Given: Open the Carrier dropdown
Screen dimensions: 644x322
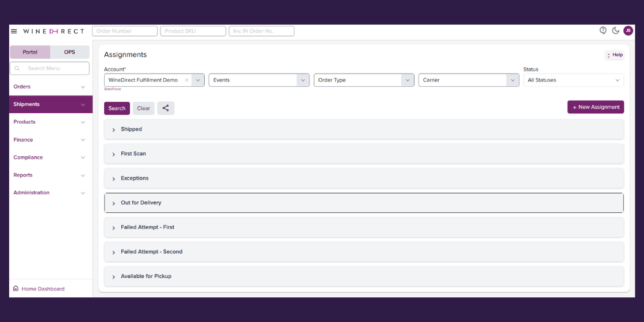Looking at the screenshot, I should point(469,80).
